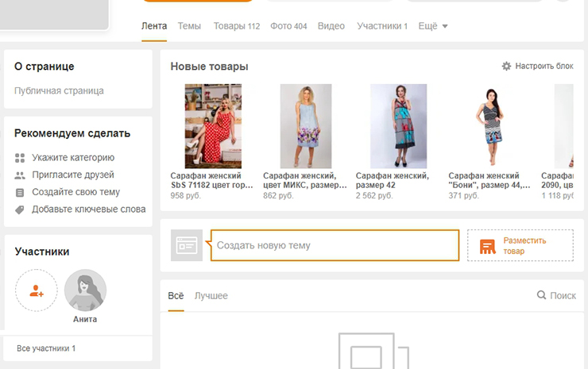The image size is (588, 369).
Task: Click the 862 руб. price
Action: [x=278, y=195]
